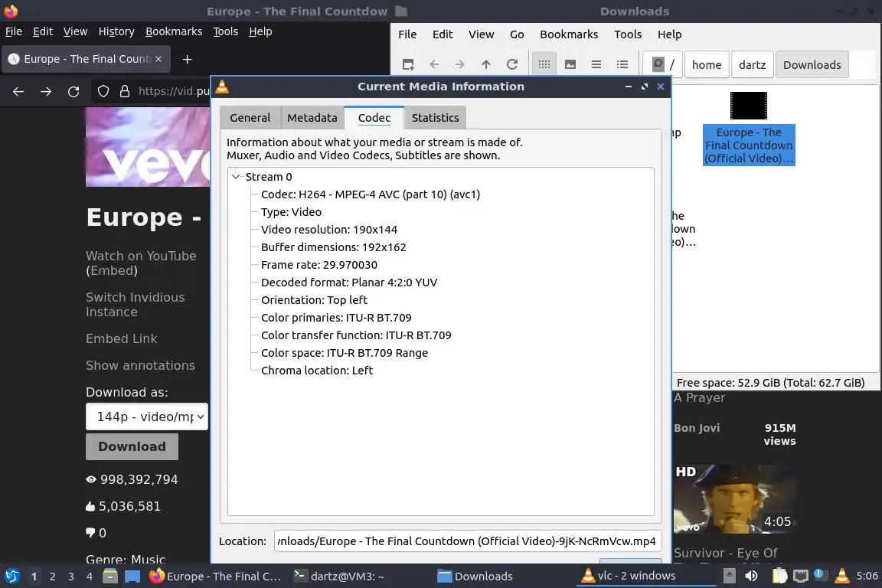Click the file manager forward arrow
882x588 pixels.
point(460,64)
